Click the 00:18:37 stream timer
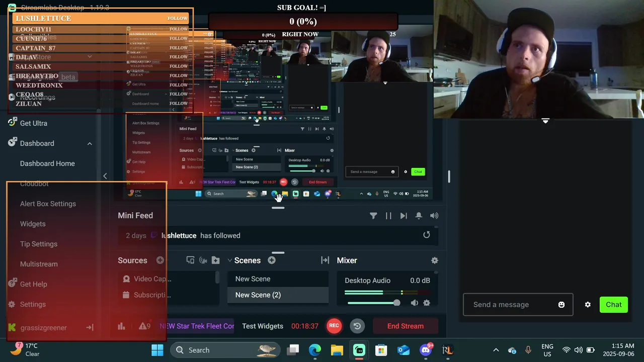The height and width of the screenshot is (362, 644). pyautogui.click(x=305, y=326)
